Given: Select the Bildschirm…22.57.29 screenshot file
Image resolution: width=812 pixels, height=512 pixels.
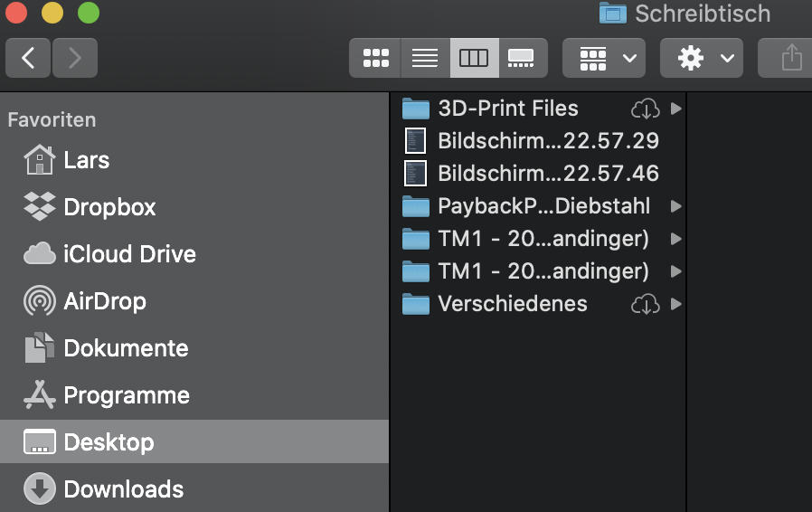Looking at the screenshot, I should (547, 141).
